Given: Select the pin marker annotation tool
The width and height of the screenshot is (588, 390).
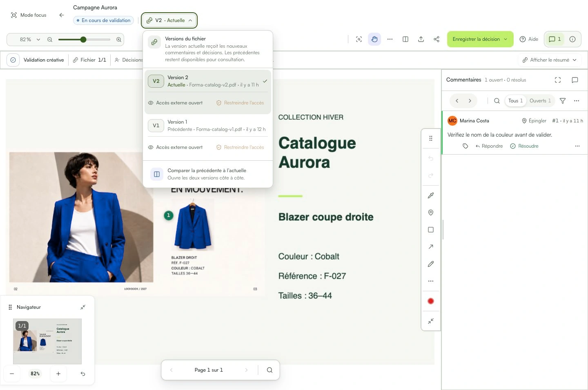Looking at the screenshot, I should (x=431, y=213).
